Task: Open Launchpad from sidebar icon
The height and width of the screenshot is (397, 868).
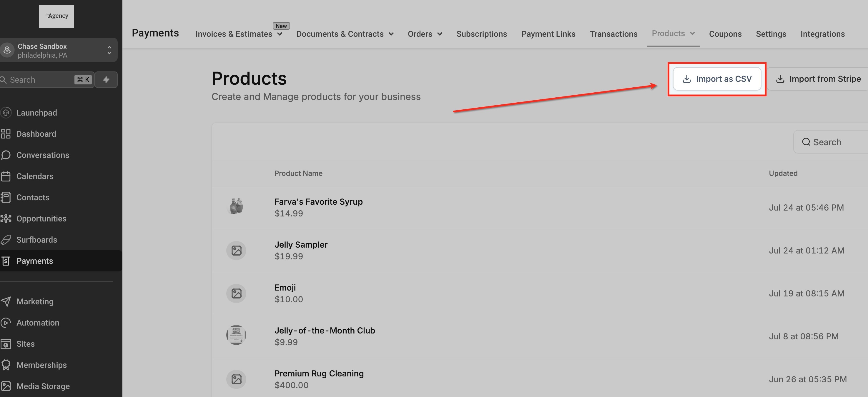Action: click(x=6, y=112)
